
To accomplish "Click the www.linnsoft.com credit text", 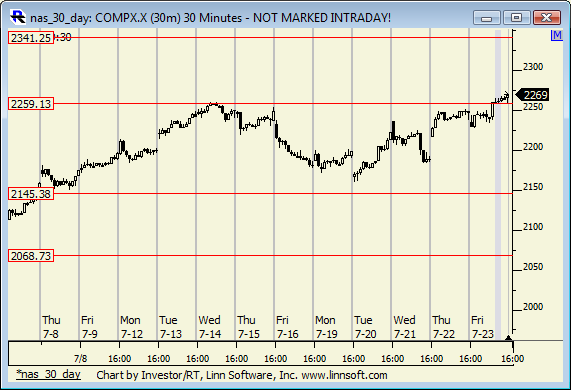I will 344,375.
